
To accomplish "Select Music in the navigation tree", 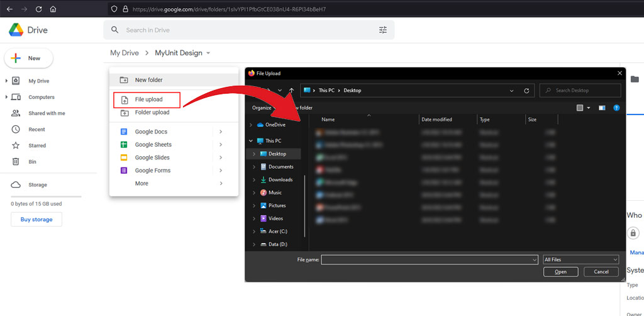I will (275, 193).
